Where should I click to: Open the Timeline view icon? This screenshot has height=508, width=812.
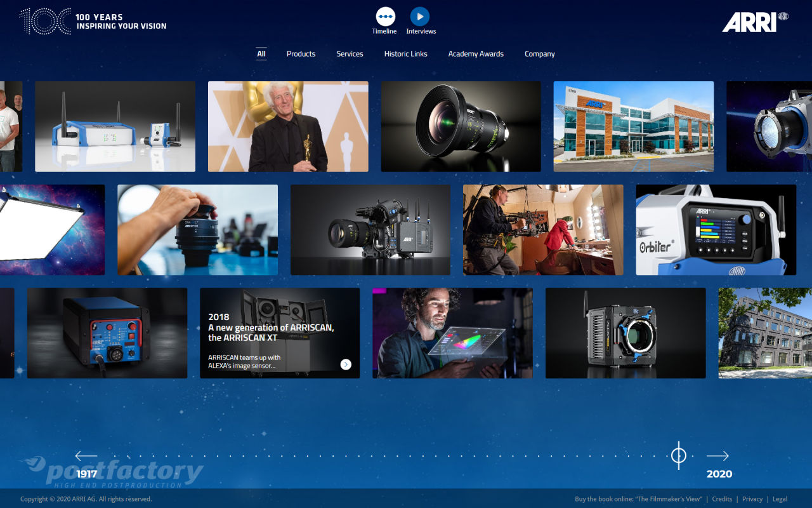pyautogui.click(x=385, y=17)
